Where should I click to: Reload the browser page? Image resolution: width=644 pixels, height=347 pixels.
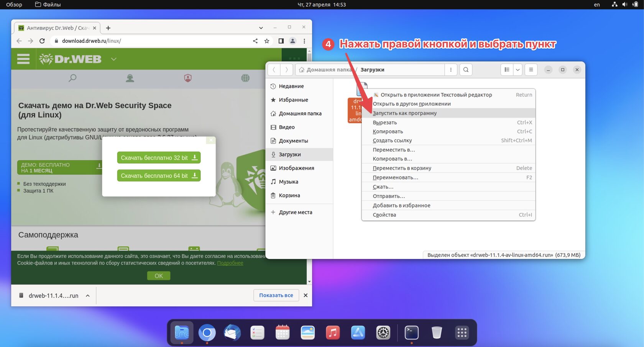tap(42, 41)
